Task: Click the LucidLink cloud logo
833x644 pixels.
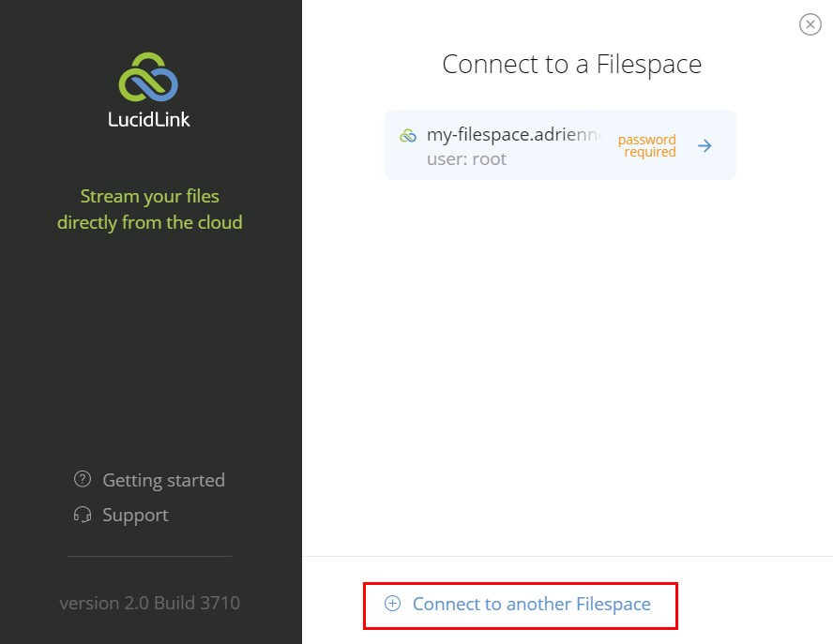Action: 148,77
